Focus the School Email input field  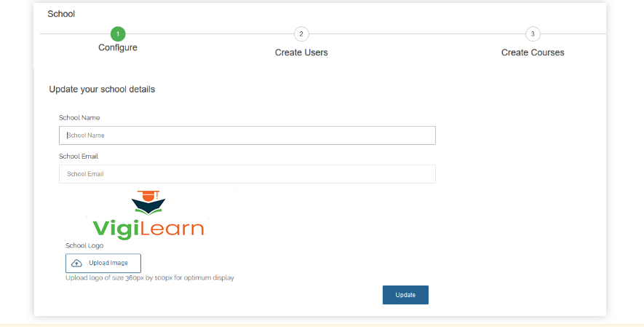coord(247,174)
